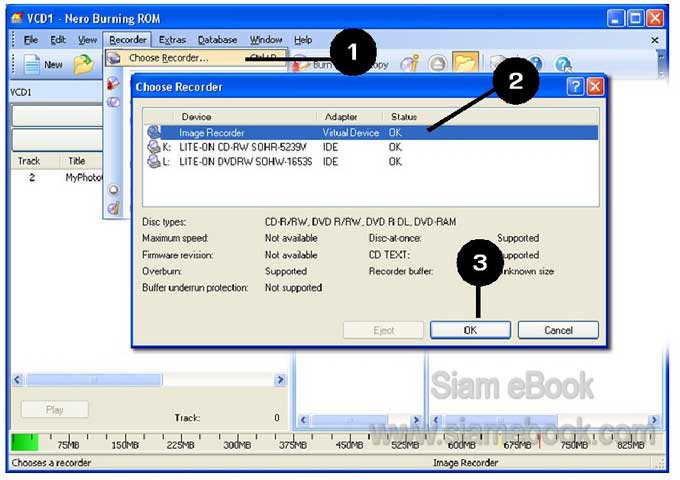Click the erase disc icon in Recorder menu
680x480 pixels.
coord(113,102)
